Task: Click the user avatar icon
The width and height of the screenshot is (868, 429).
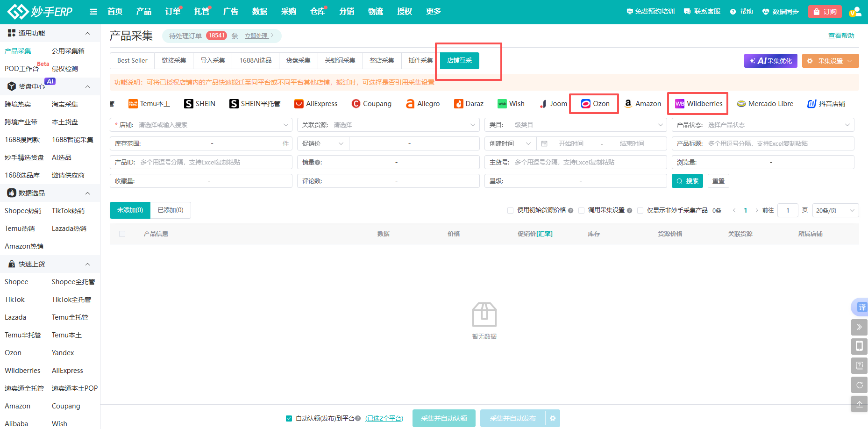Action: tap(855, 12)
